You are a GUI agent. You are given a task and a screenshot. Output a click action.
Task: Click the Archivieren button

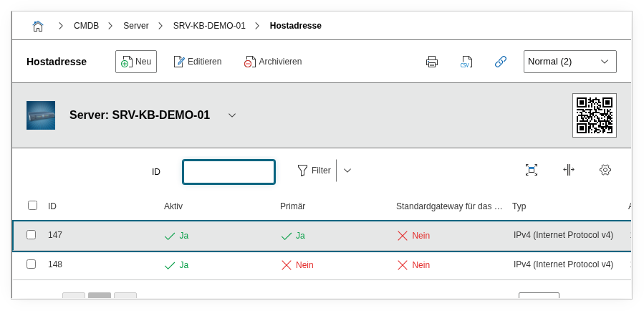point(273,62)
